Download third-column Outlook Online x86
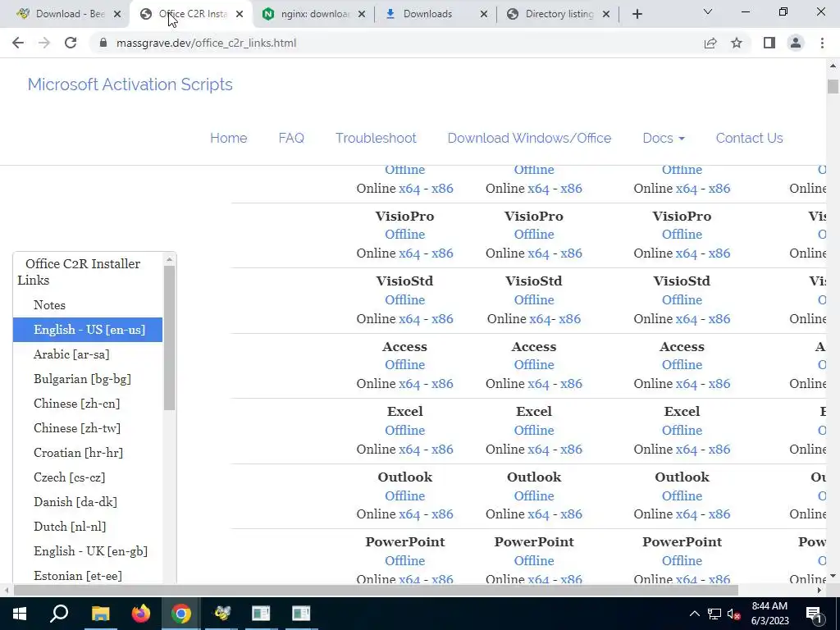This screenshot has width=840, height=630. [719, 514]
